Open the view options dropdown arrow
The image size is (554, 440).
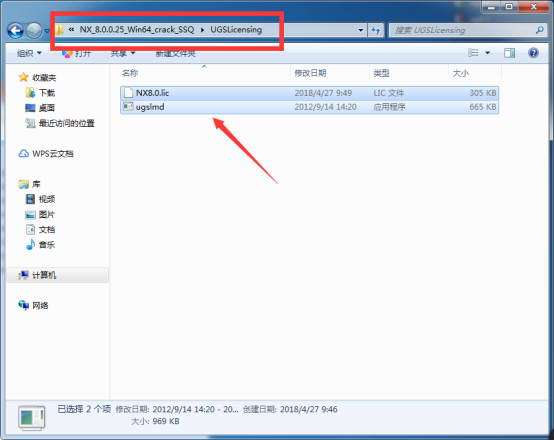coord(488,53)
